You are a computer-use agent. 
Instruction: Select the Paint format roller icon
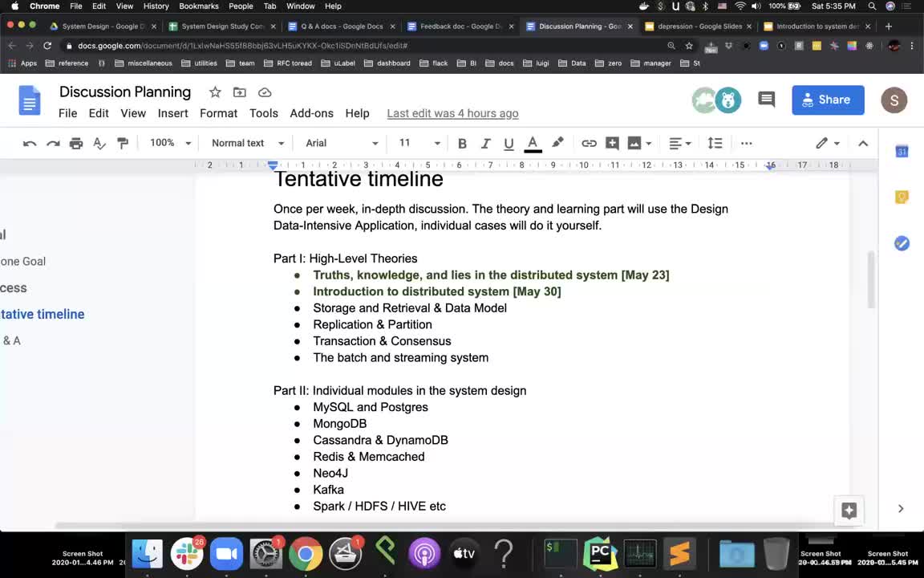[123, 144]
